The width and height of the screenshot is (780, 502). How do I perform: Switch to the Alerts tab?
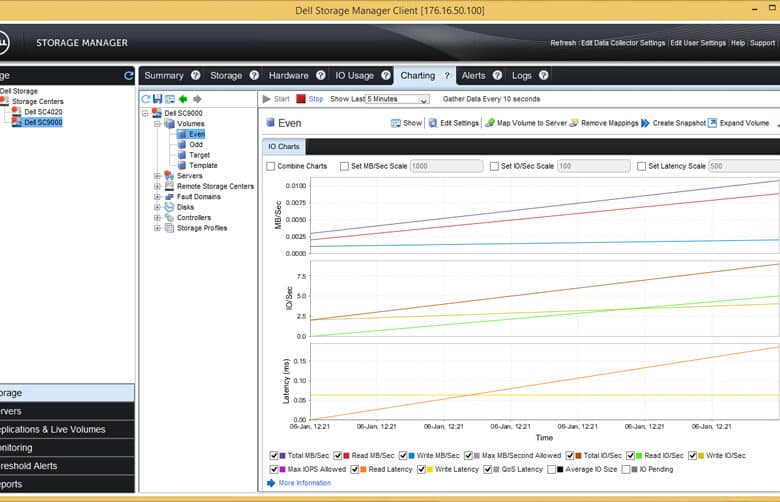473,76
